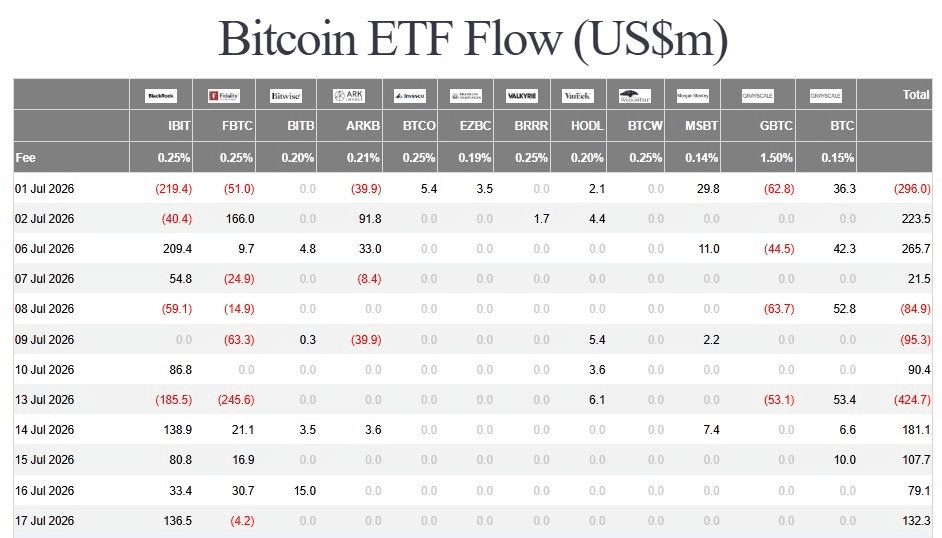
Task: Click the Fee row label
Action: pos(25,157)
